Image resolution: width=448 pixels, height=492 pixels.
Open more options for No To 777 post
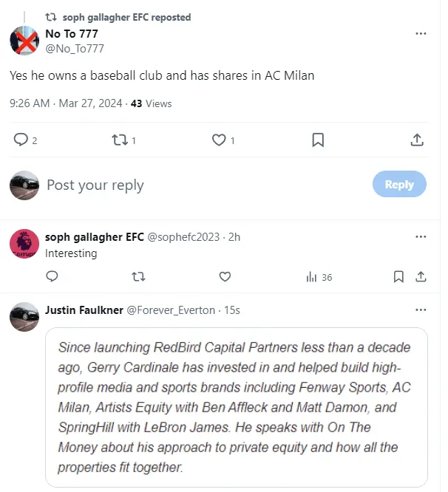421,34
